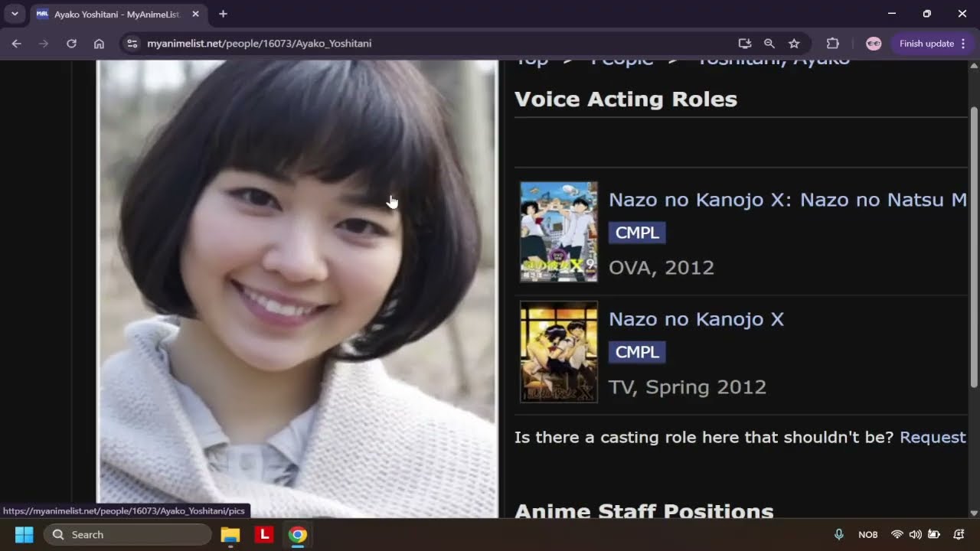Bookmark this page with the star
The height and width of the screenshot is (551, 980).
(x=794, y=44)
